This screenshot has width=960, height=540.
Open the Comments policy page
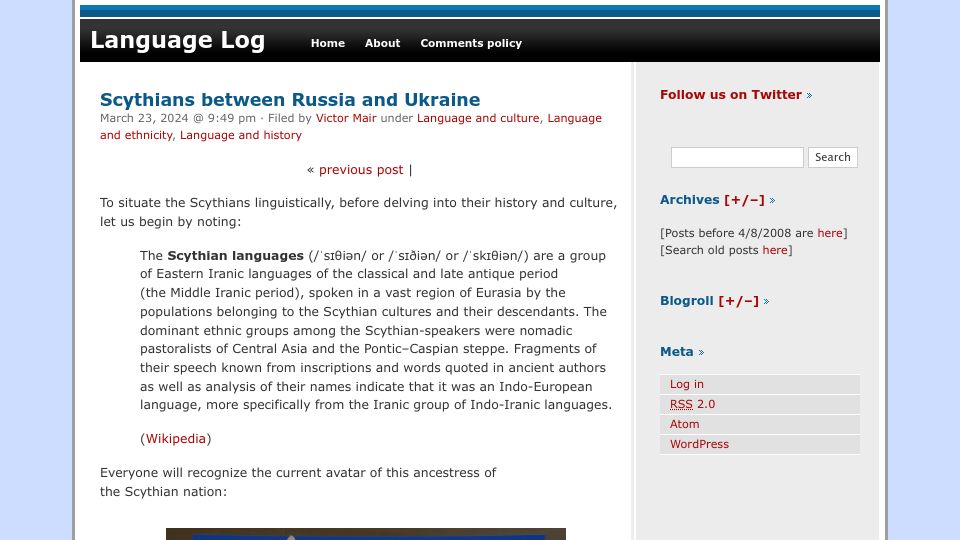tap(471, 43)
